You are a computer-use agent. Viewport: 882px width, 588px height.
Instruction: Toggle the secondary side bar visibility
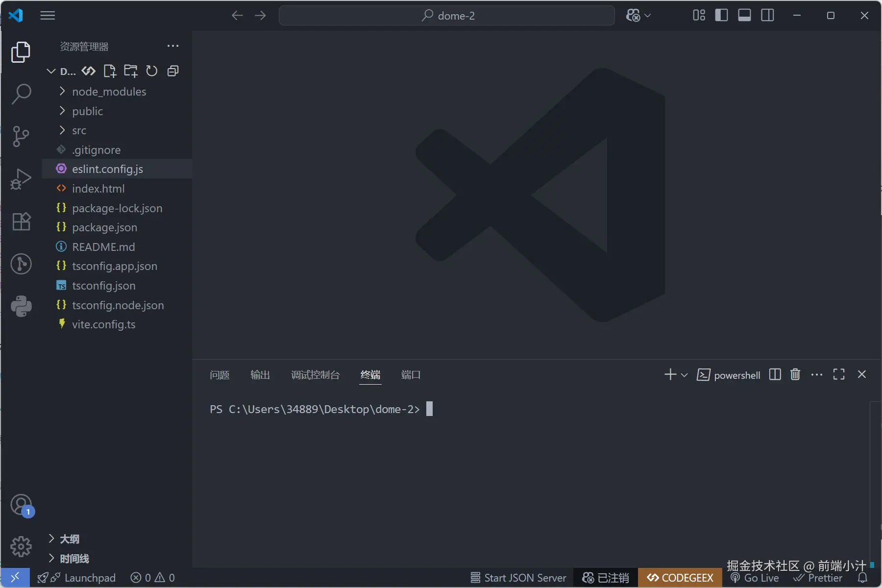(x=767, y=16)
